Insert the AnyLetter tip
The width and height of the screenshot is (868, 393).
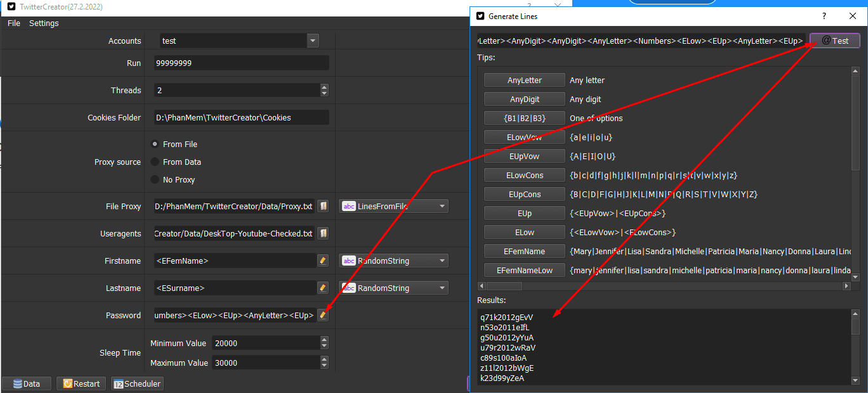(x=525, y=80)
